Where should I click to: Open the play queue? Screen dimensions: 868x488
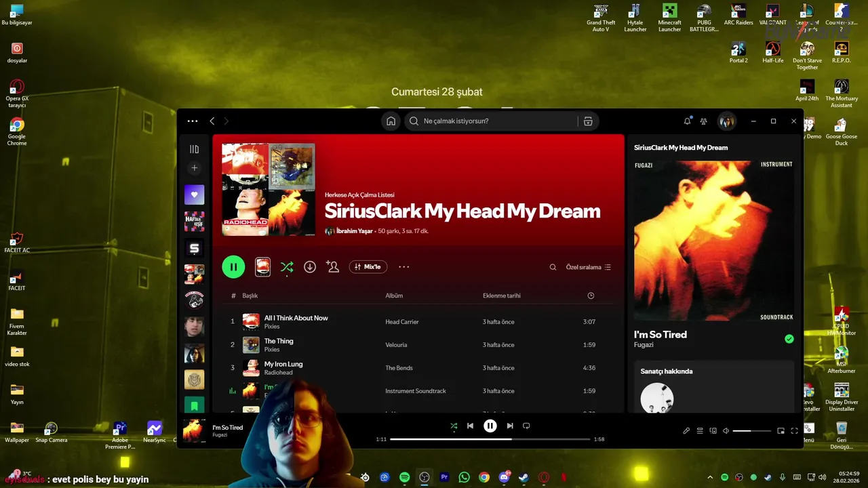700,430
